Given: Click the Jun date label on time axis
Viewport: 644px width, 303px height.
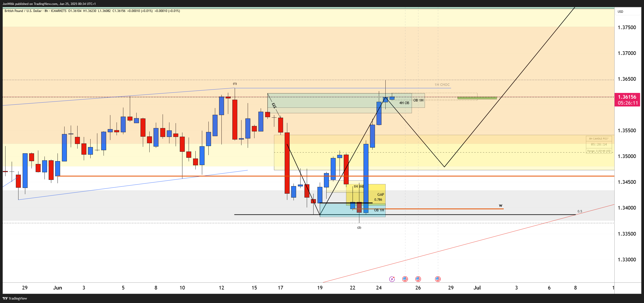Looking at the screenshot, I should (58, 288).
